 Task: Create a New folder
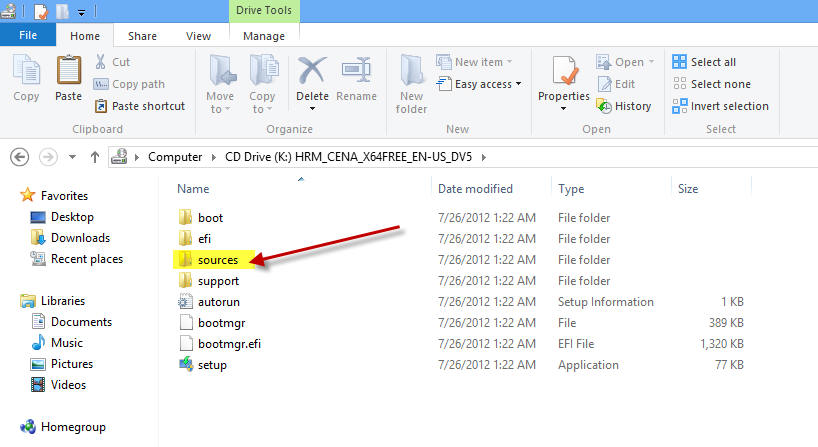[x=412, y=84]
